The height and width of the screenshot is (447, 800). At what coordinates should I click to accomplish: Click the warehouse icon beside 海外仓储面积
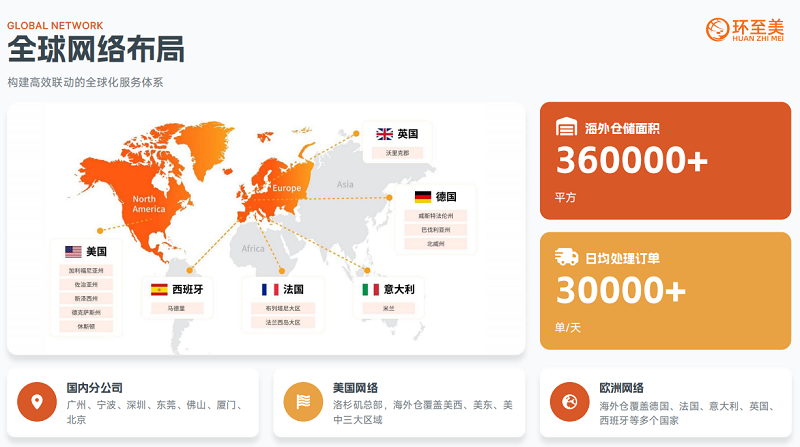click(x=566, y=127)
